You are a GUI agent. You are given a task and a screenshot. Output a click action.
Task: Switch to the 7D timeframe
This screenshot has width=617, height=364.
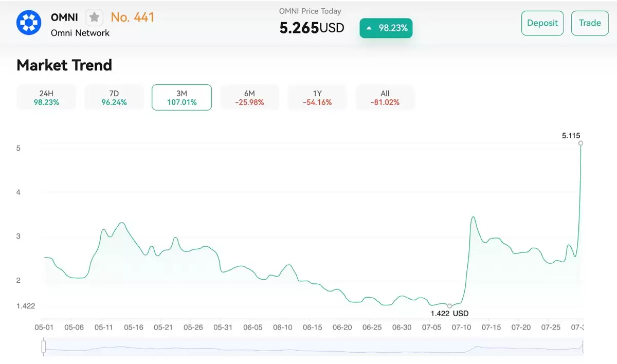tap(114, 97)
